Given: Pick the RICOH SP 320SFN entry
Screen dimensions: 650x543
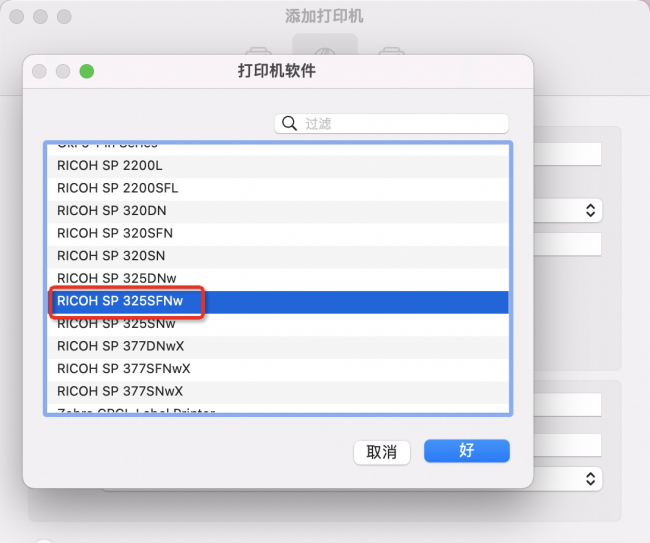Looking at the screenshot, I should (x=278, y=233).
